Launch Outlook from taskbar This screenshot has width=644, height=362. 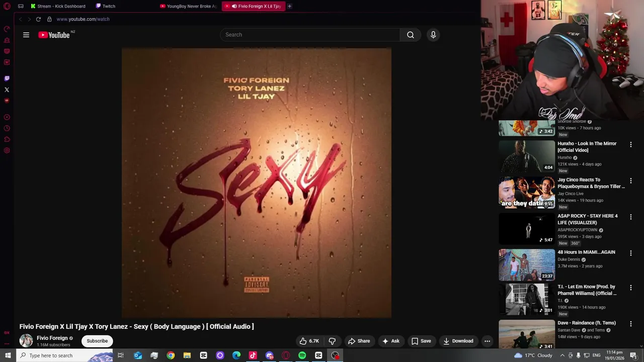(137, 355)
